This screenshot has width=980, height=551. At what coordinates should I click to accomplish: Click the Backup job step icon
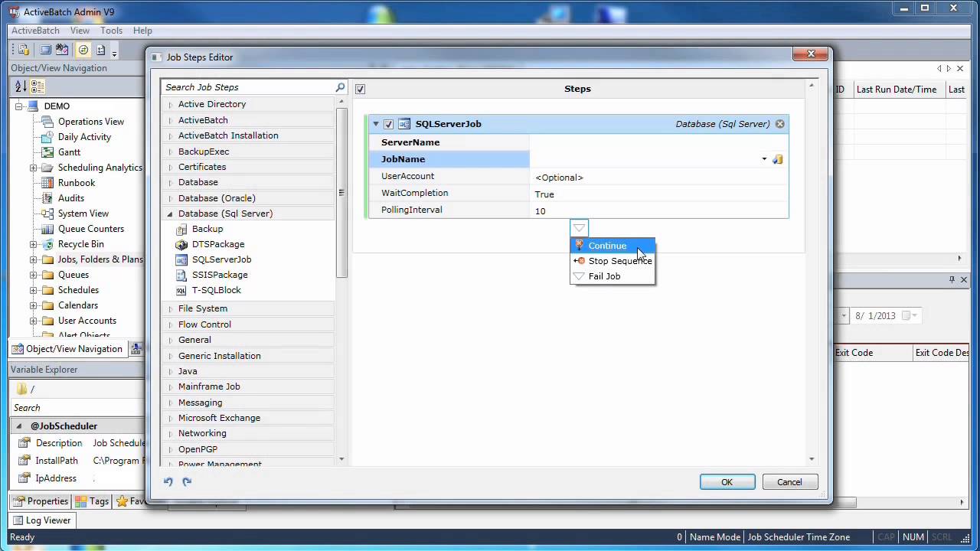tap(181, 229)
